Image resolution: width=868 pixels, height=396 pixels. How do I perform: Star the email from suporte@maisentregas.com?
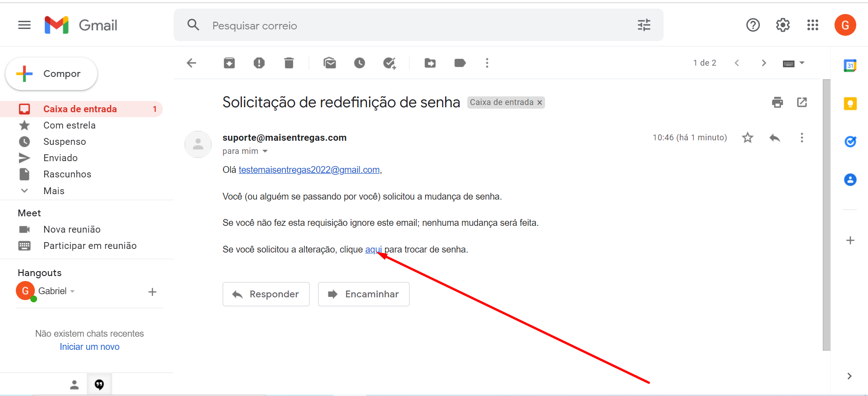click(748, 138)
